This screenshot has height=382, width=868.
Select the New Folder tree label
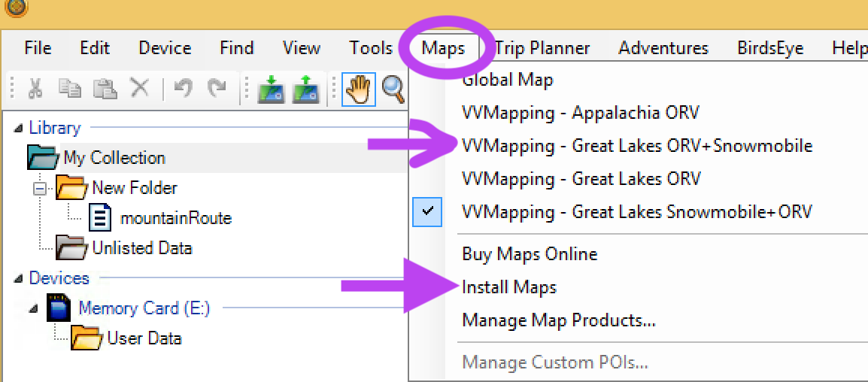(x=135, y=188)
